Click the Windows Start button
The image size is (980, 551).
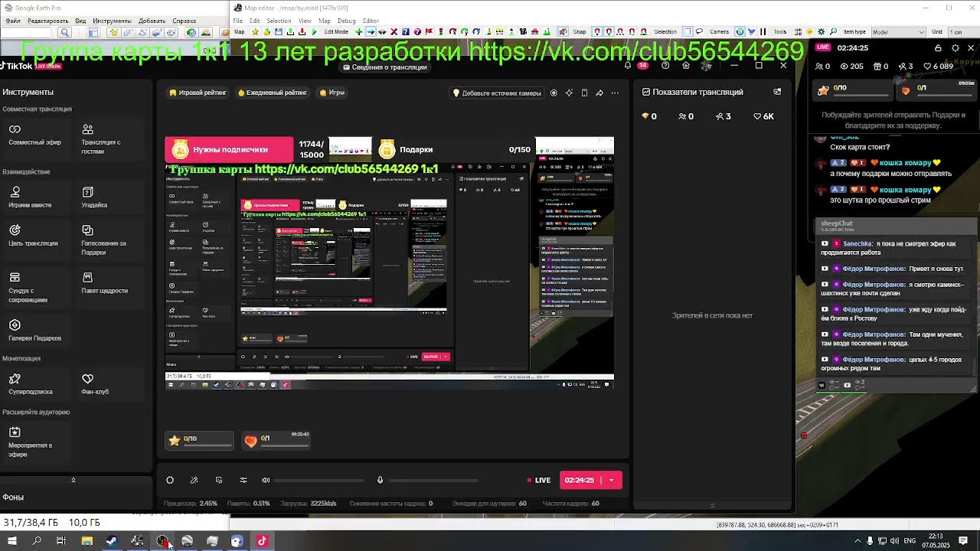pos(12,541)
